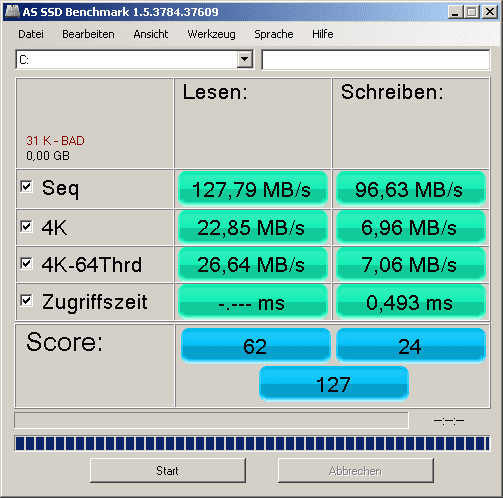Maximize the benchmark window

pos(472,12)
